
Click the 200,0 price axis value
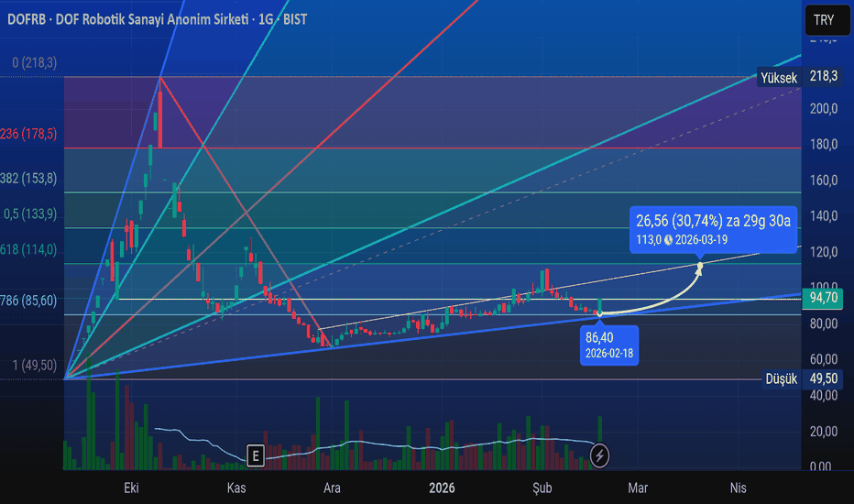coord(824,108)
